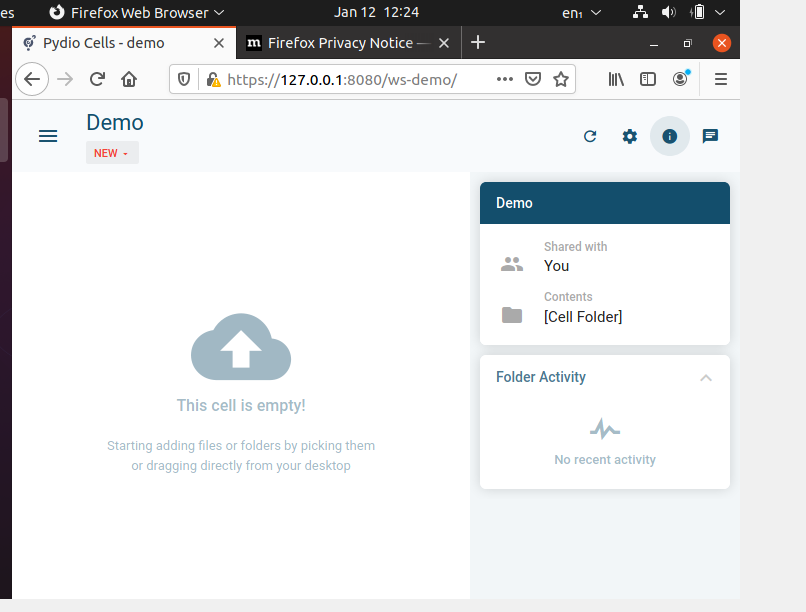Bookmark this page with the star

pyautogui.click(x=561, y=79)
